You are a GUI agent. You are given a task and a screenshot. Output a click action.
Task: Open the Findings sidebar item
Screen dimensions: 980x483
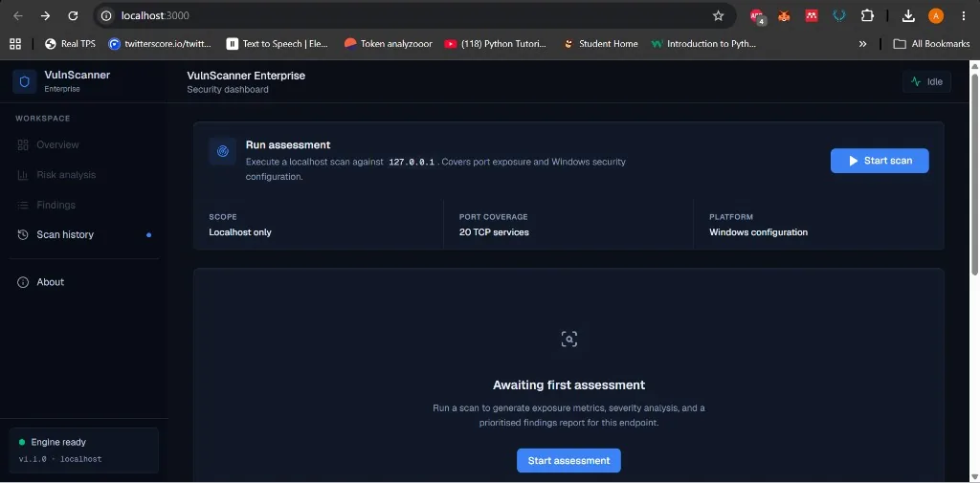84,205
